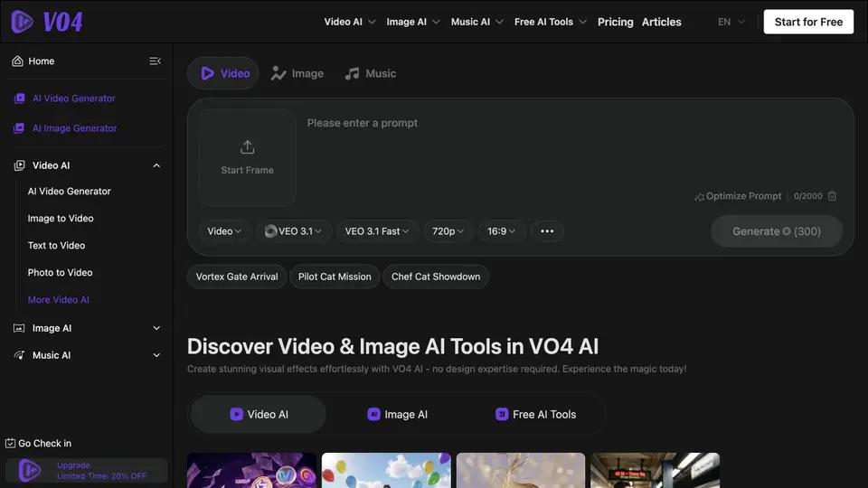Click the Image AI section icon

pyautogui.click(x=19, y=328)
